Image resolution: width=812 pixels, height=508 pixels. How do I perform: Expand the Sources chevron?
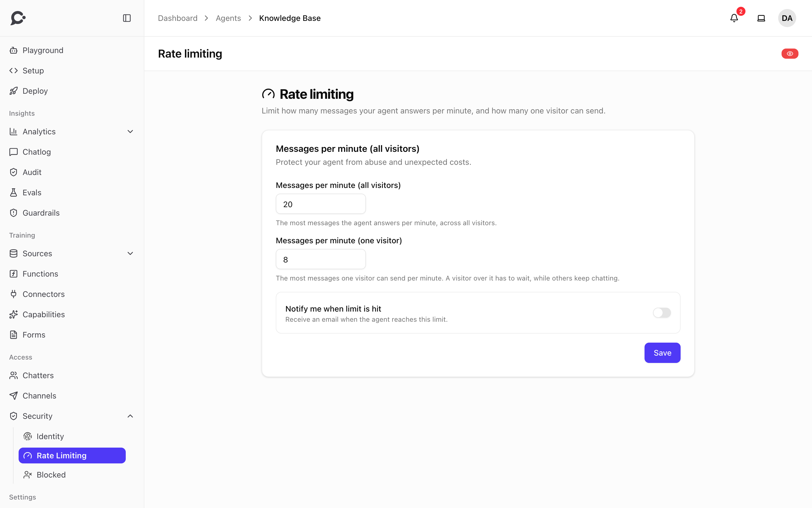(130, 254)
